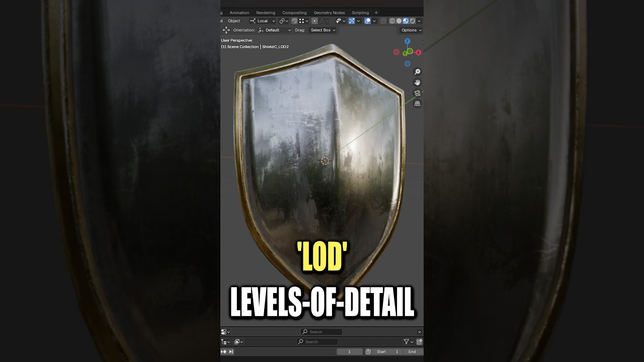The width and height of the screenshot is (644, 362).
Task: Open the properties editor type dropdown
Action: [x=225, y=332]
